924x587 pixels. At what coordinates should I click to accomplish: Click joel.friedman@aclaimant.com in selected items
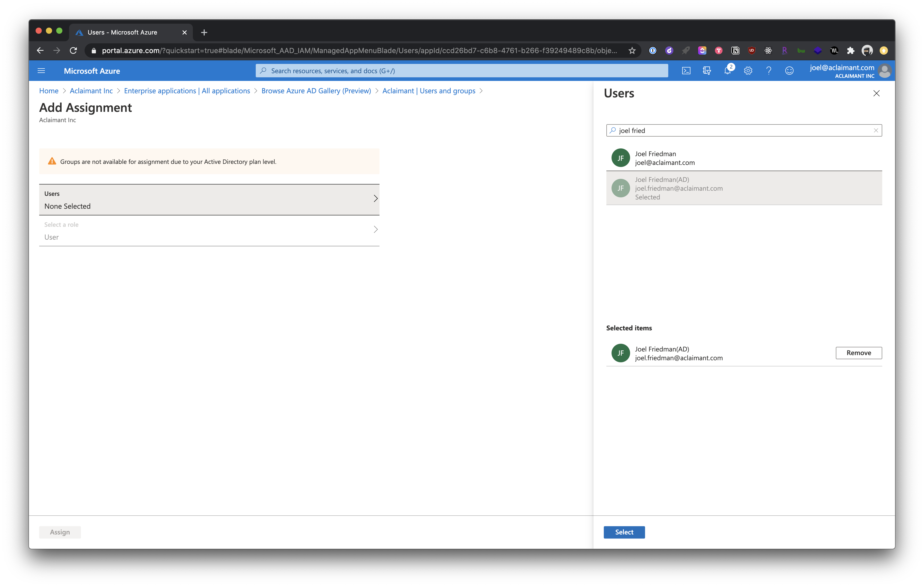[678, 358]
